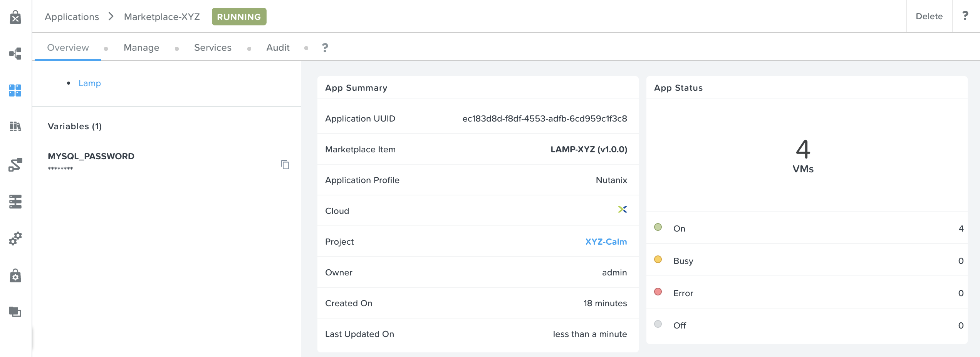Viewport: 980px width, 357px height.
Task: Open the Blueprints diagram icon in sidebar
Action: [x=15, y=53]
